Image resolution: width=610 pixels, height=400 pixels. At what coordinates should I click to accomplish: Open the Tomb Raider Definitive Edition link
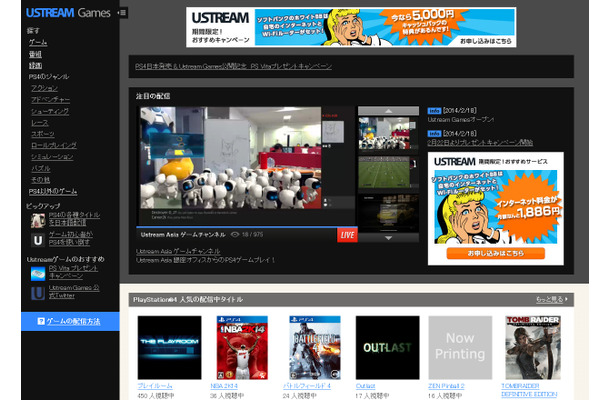(529, 390)
